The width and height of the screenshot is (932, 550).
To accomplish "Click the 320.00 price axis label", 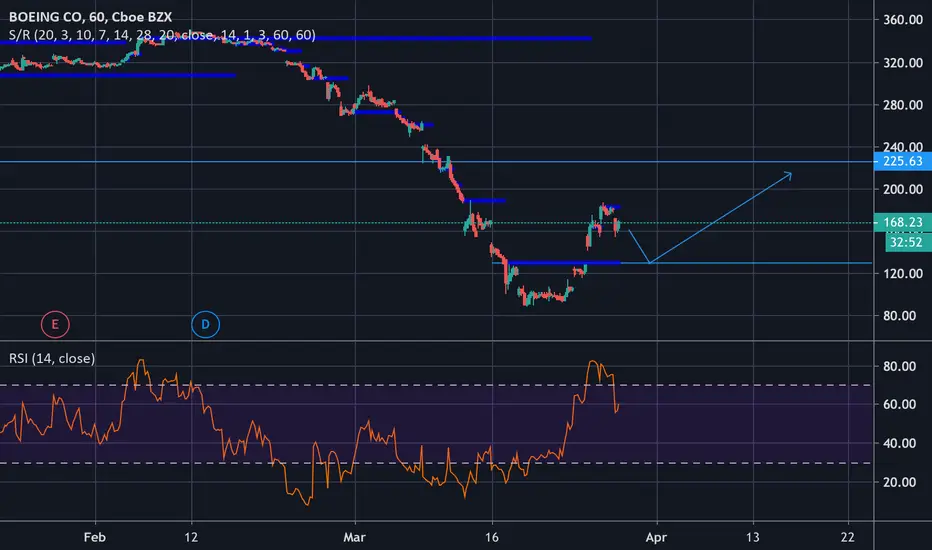I will coord(903,62).
